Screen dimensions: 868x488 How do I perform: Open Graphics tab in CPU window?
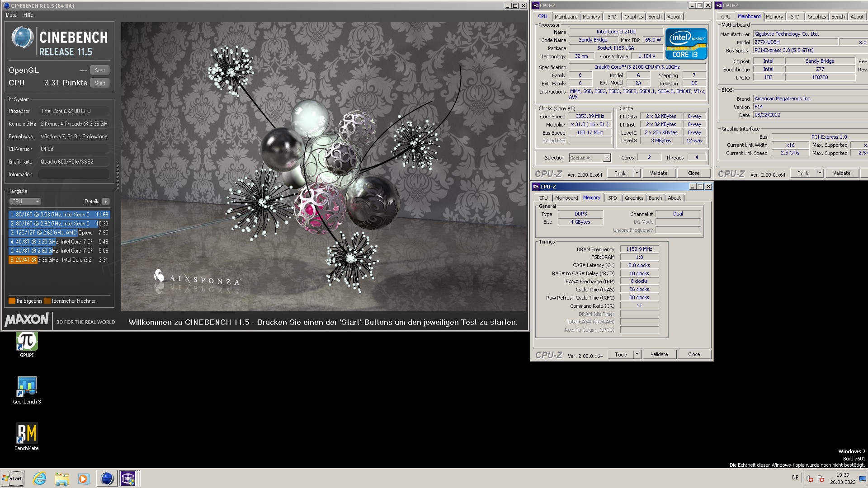pyautogui.click(x=633, y=17)
